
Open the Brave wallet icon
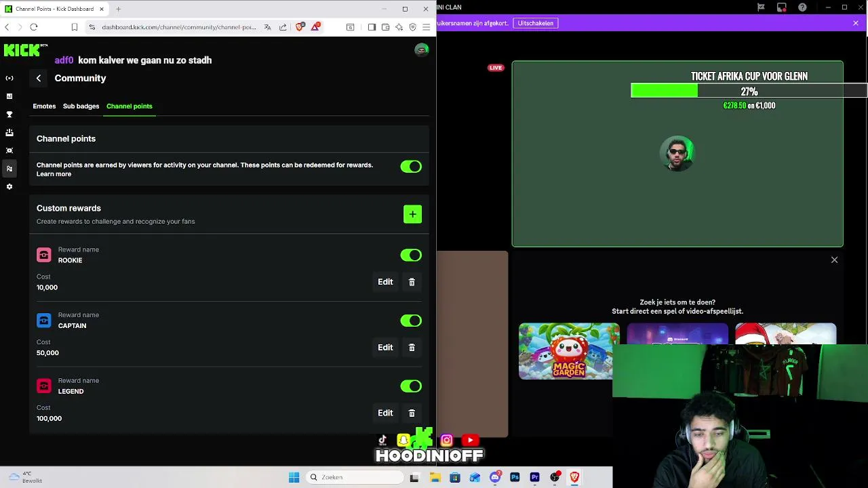tap(385, 27)
